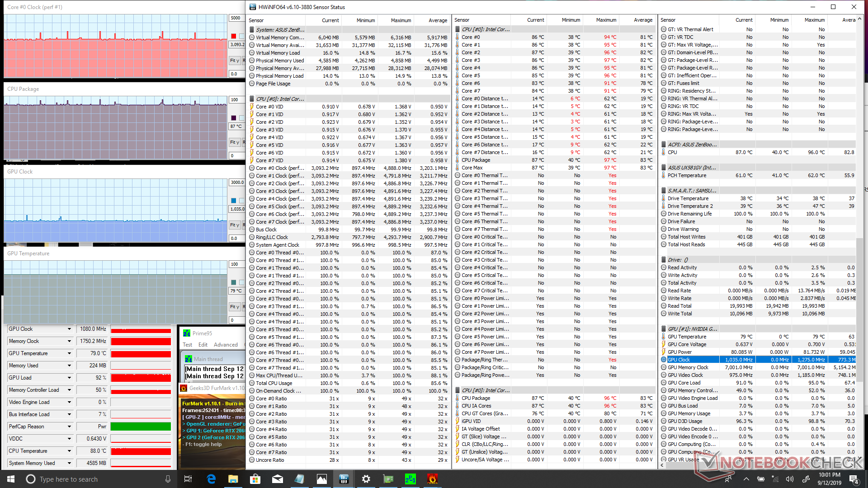Click Fit y in Core #0 Clock graph
This screenshot has width=868, height=488.
pyautogui.click(x=234, y=61)
